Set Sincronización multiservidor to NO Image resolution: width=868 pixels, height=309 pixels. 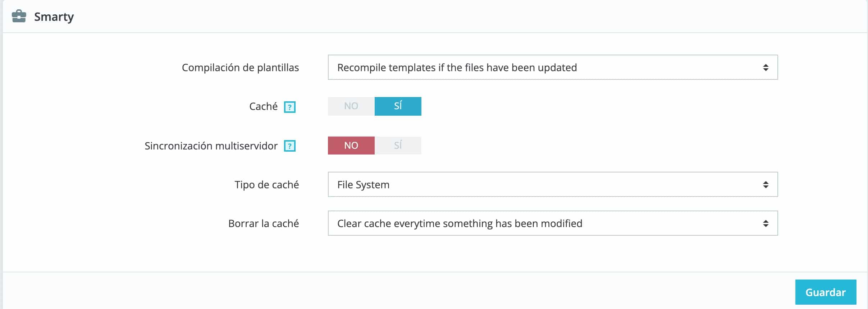351,146
